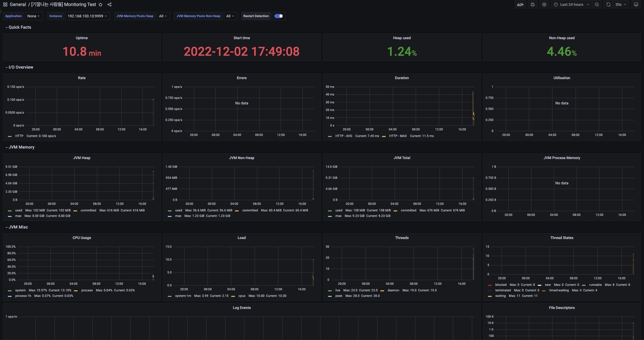Toggle HTTP - MAX series in Duration legend

click(398, 136)
